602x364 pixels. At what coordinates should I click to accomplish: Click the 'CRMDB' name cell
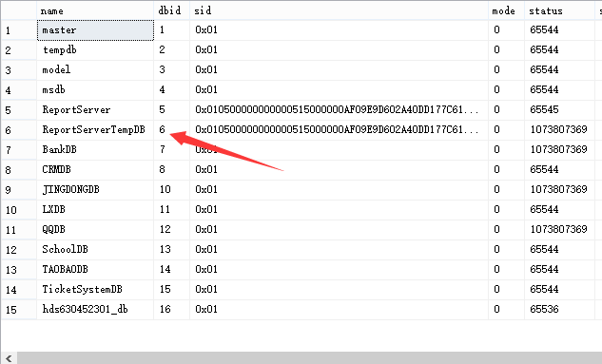click(95, 169)
